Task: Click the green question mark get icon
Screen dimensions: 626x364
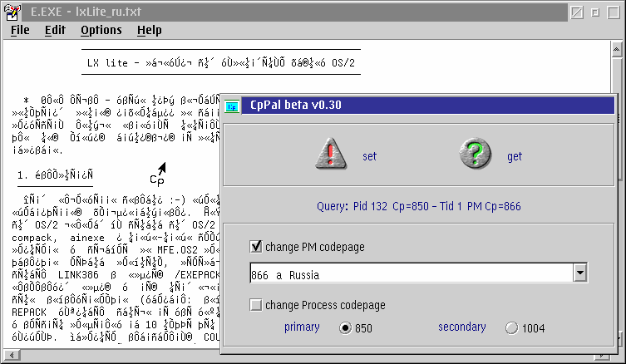Action: tap(475, 153)
